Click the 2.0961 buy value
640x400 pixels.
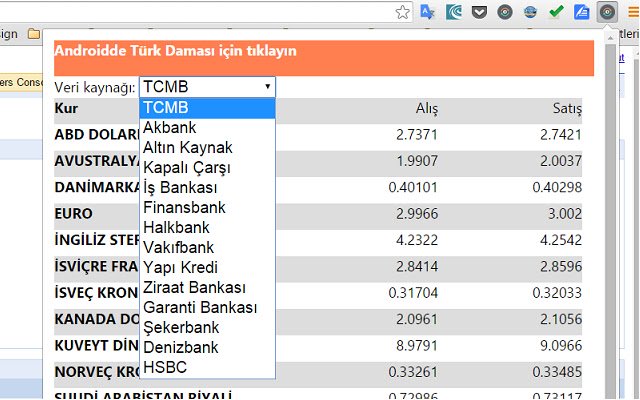417,320
